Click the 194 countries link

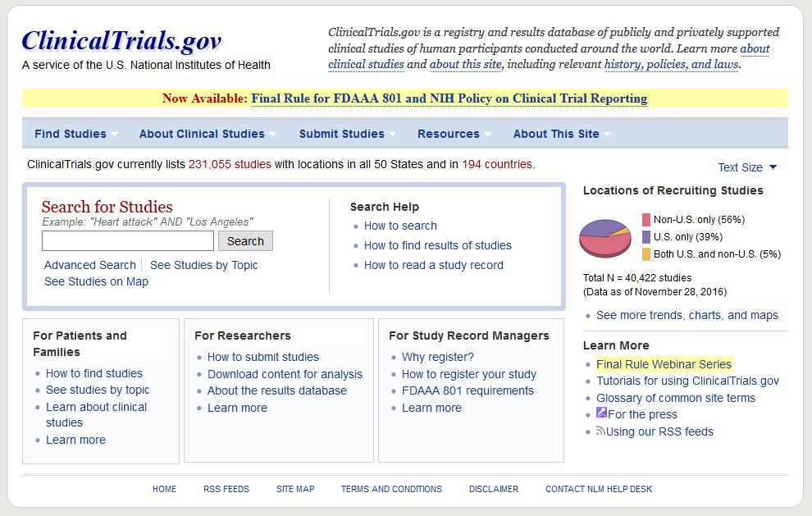click(x=497, y=164)
